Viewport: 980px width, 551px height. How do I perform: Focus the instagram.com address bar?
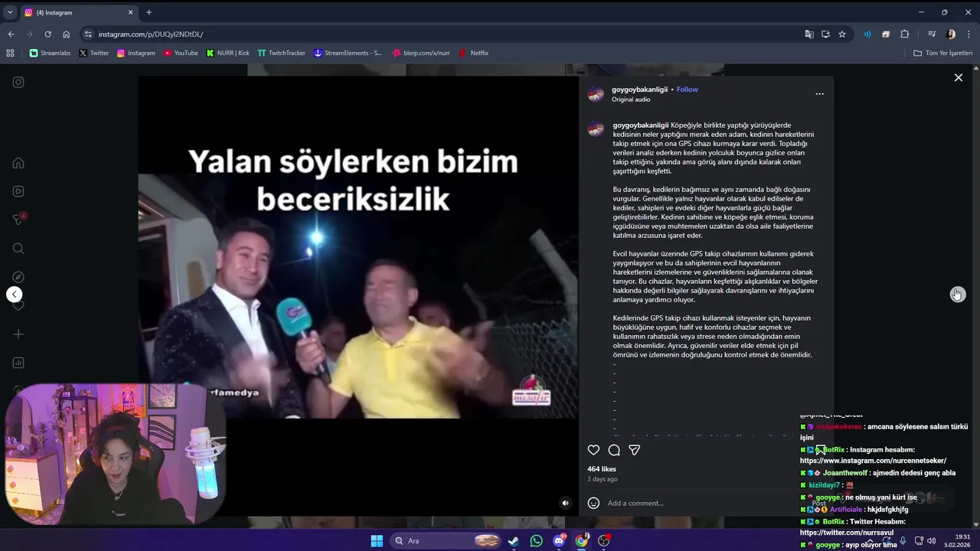(x=444, y=34)
